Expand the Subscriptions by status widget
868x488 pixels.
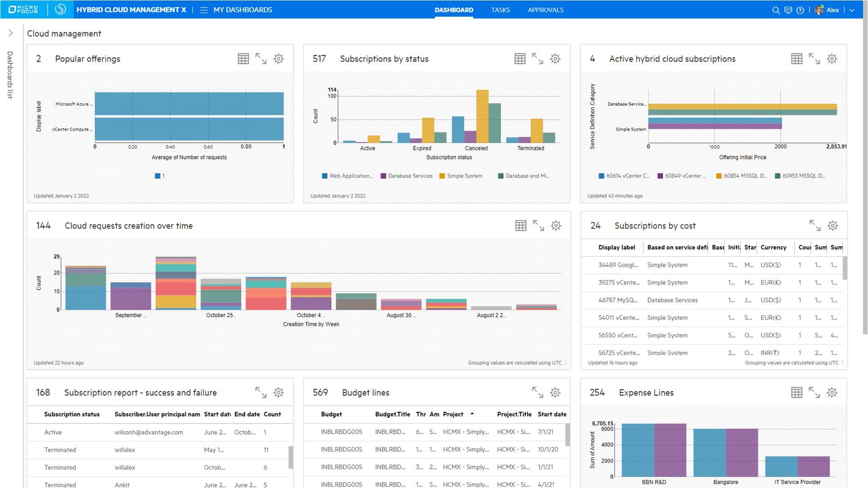click(537, 59)
